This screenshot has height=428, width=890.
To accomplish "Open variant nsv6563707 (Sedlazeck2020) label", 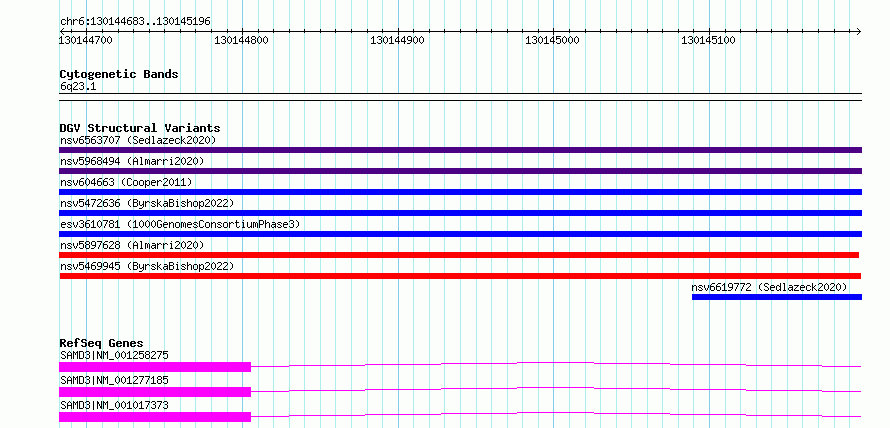I will (138, 140).
